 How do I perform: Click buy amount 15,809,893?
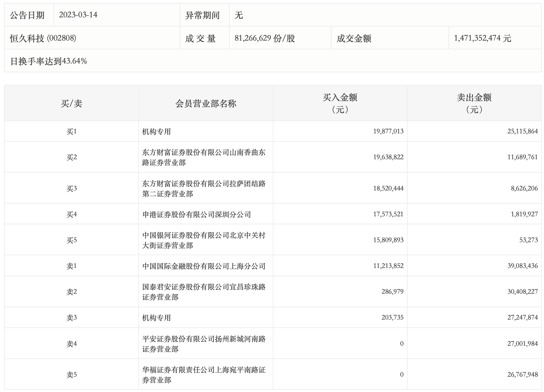pyautogui.click(x=388, y=240)
